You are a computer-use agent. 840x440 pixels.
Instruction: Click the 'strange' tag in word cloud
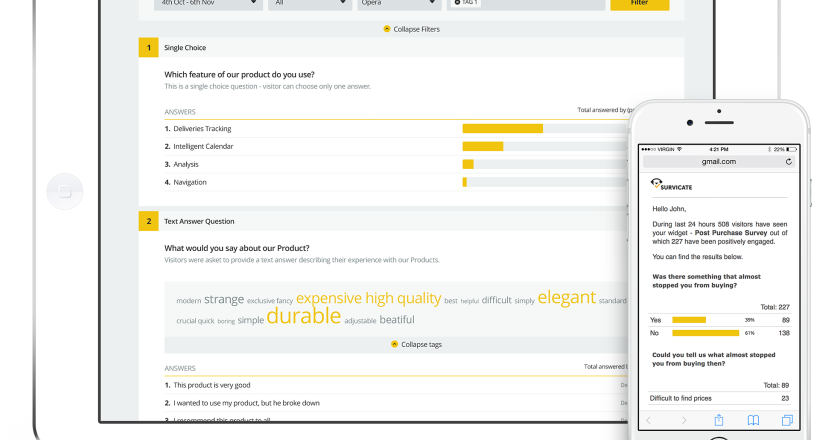point(224,299)
